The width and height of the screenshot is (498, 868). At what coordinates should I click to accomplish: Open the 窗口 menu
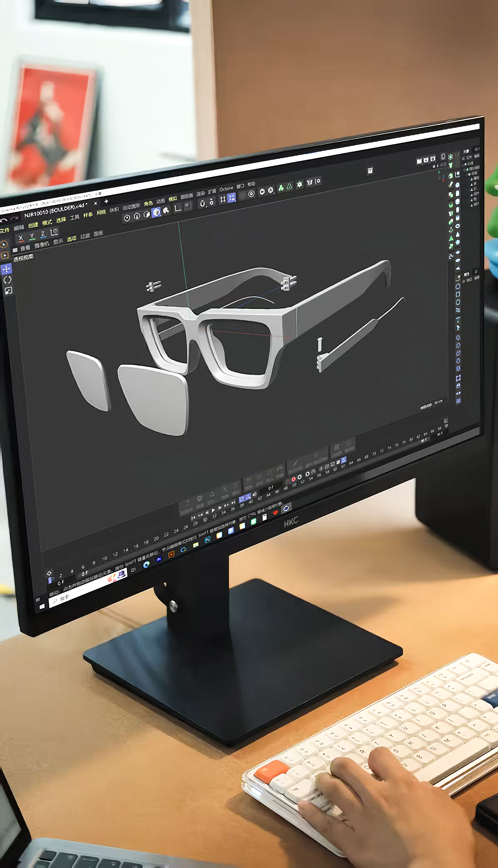tap(240, 187)
